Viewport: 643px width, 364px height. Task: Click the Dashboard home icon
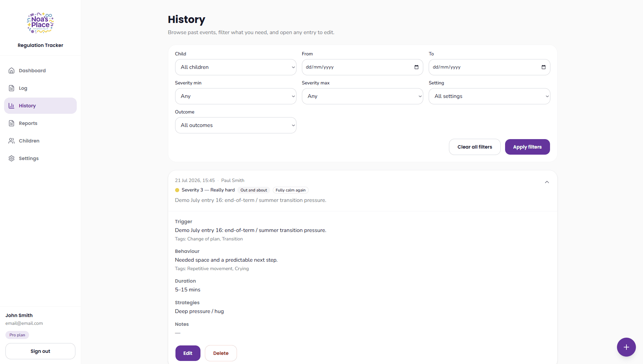pyautogui.click(x=11, y=71)
